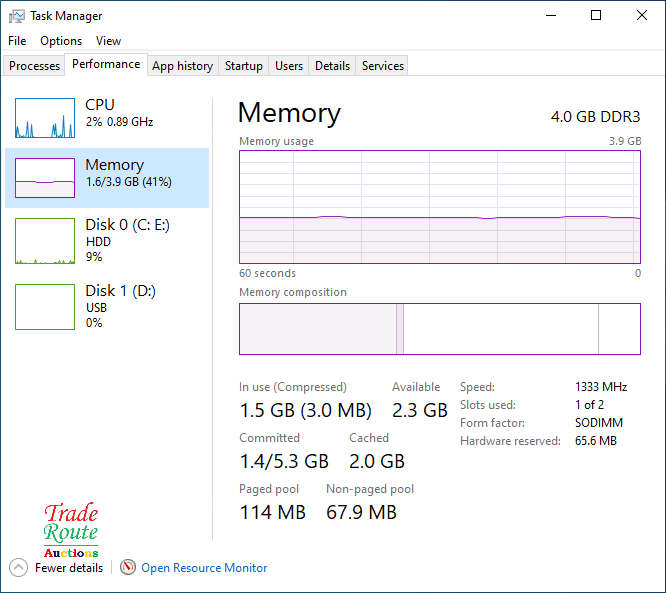
Task: Maximize the Task Manager window
Action: coord(596,16)
